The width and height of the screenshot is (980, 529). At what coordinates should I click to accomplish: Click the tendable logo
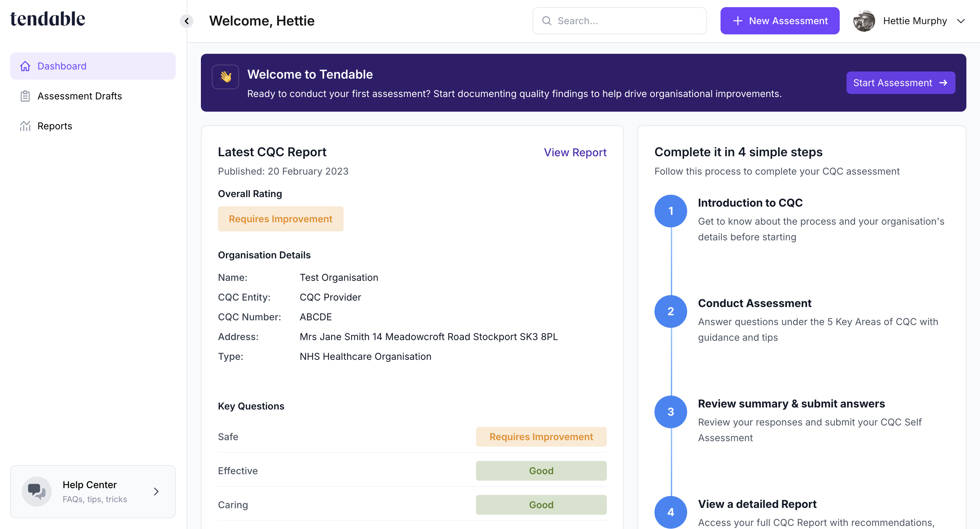tap(48, 19)
